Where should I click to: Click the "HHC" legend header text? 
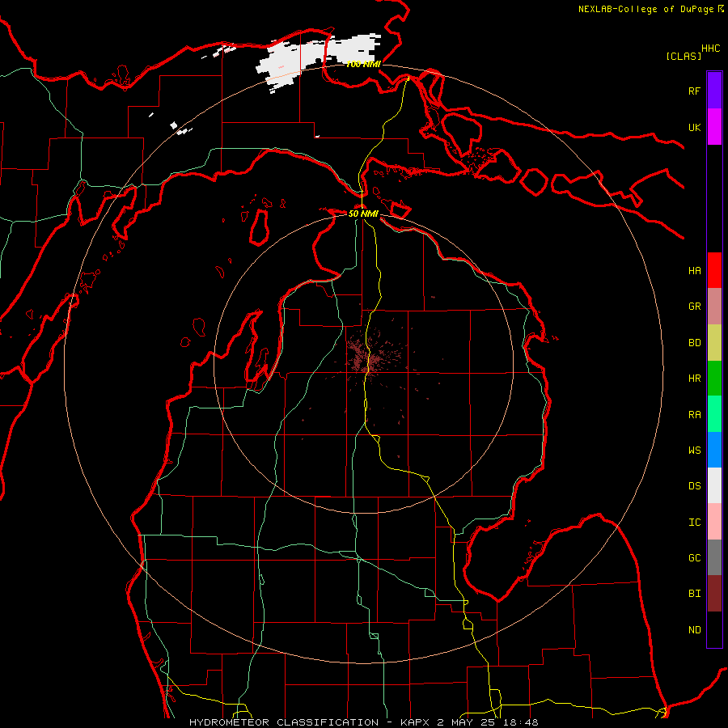pyautogui.click(x=711, y=49)
